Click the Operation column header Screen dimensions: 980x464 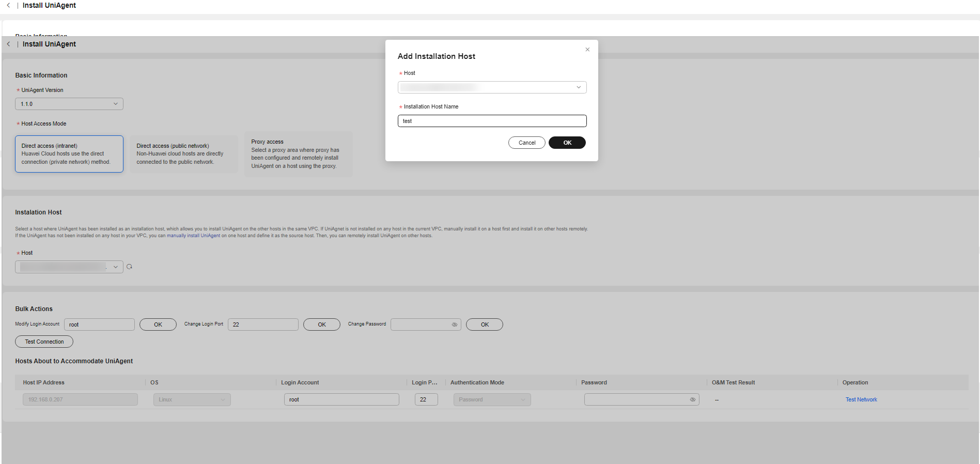855,382
